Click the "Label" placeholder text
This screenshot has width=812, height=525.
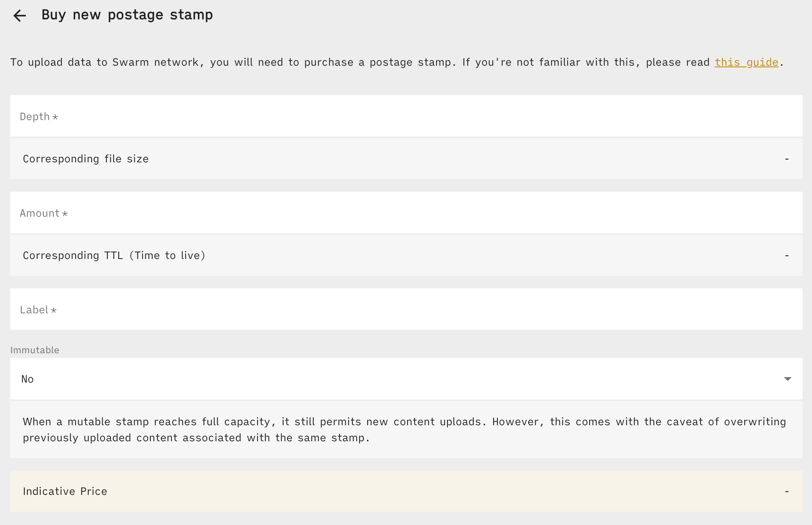34,310
